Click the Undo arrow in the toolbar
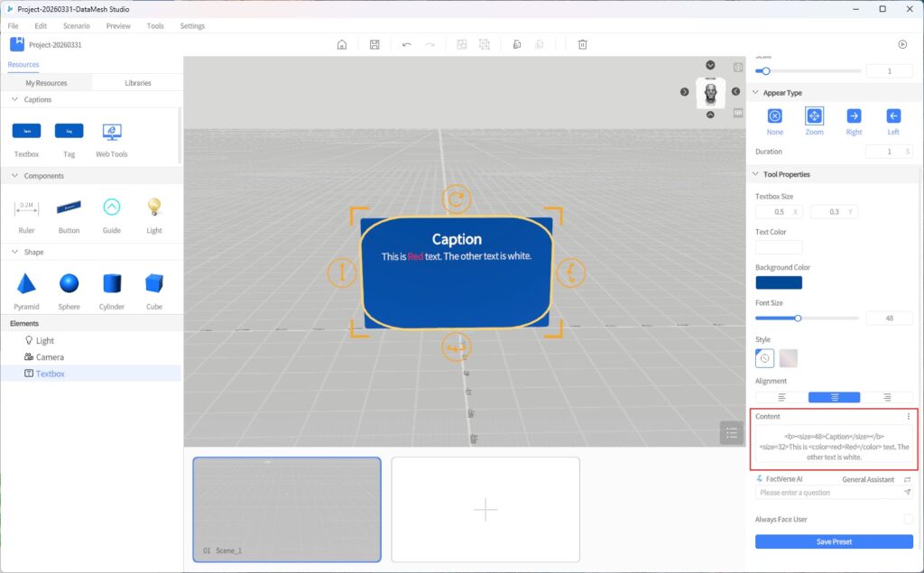Screen dimensions: 924x573 click(x=407, y=44)
